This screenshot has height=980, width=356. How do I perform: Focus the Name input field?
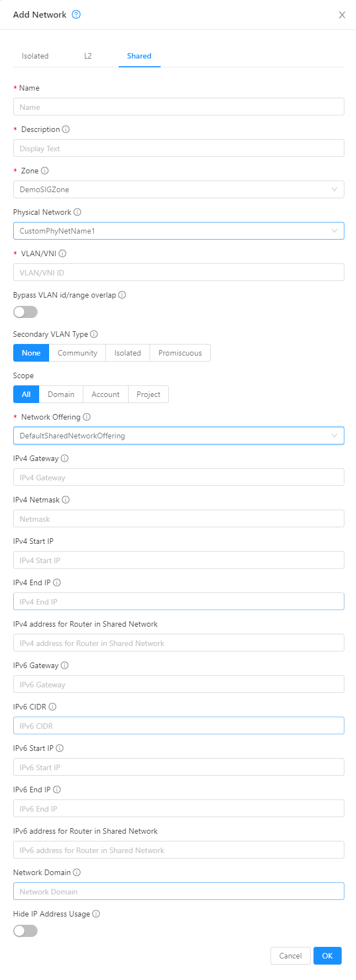coord(179,107)
